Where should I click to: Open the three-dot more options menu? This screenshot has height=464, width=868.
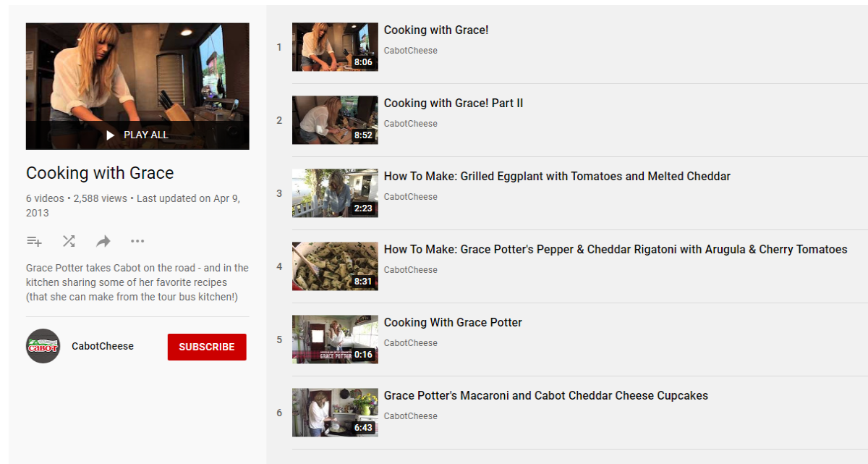[x=137, y=241]
